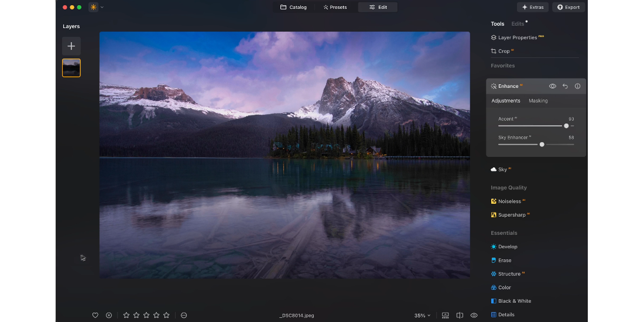Toggle original preview eye in bottom bar
The height and width of the screenshot is (322, 644).
coord(474,316)
